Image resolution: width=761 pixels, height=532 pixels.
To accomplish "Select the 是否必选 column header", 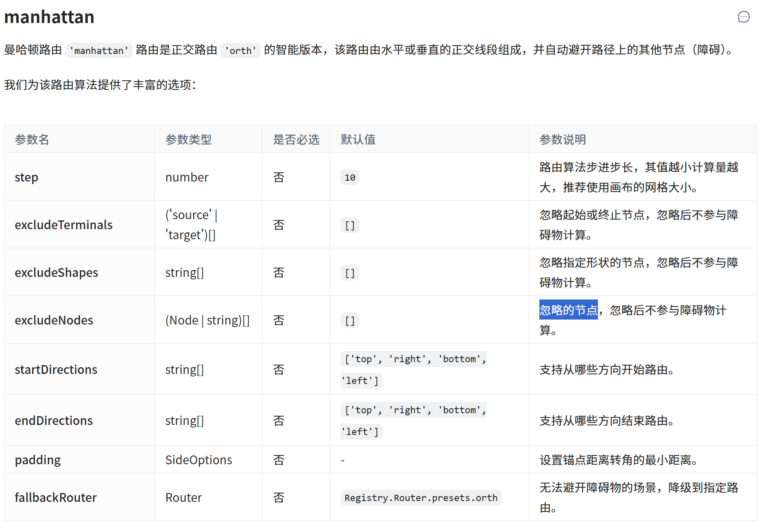I will tap(296, 139).
